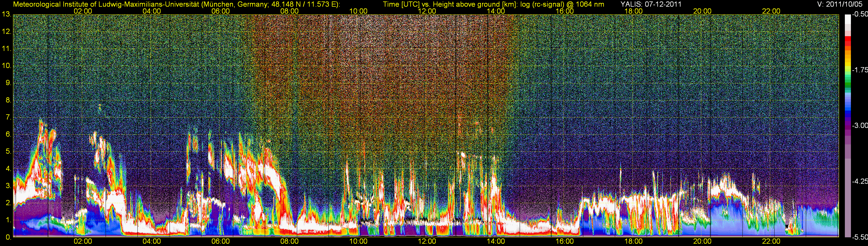Screen dimensions: 868x246
Task: Click the '8.' height axis label
Action: tap(9, 100)
